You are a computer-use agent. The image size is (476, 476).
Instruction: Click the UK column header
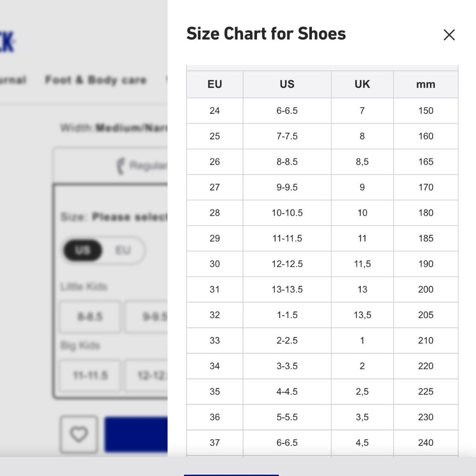coord(362,85)
